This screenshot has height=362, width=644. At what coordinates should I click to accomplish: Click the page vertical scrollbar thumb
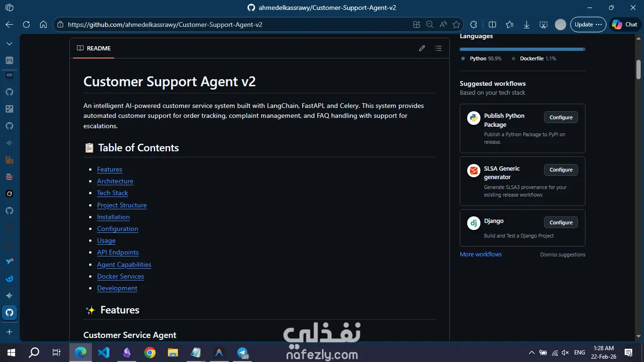coord(639,69)
